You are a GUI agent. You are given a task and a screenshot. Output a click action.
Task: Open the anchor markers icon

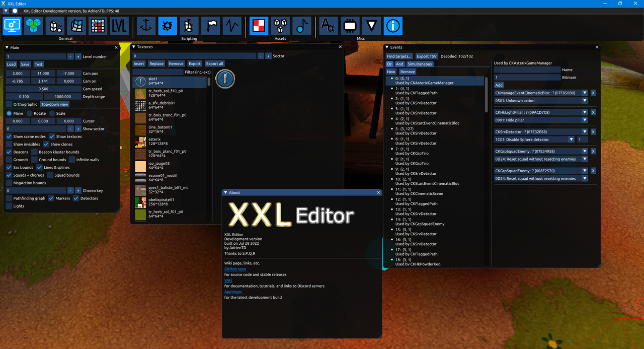coord(146,26)
